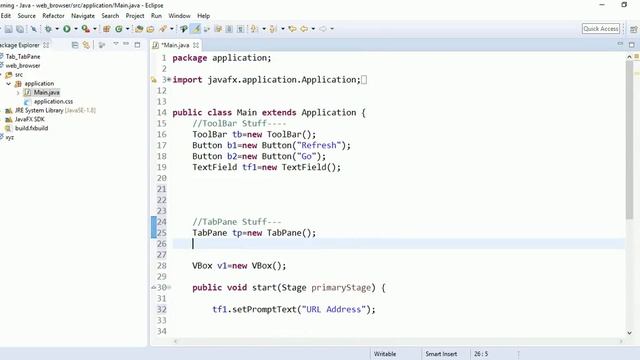Click the Next Annotation icon
The image size is (640, 360).
point(254,29)
